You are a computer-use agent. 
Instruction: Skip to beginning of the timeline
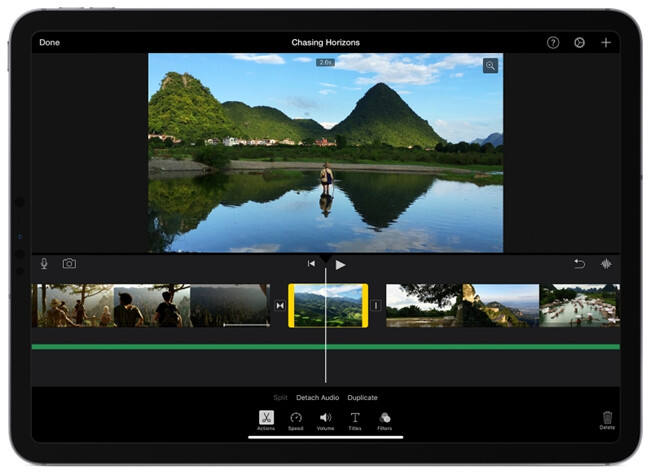point(311,264)
